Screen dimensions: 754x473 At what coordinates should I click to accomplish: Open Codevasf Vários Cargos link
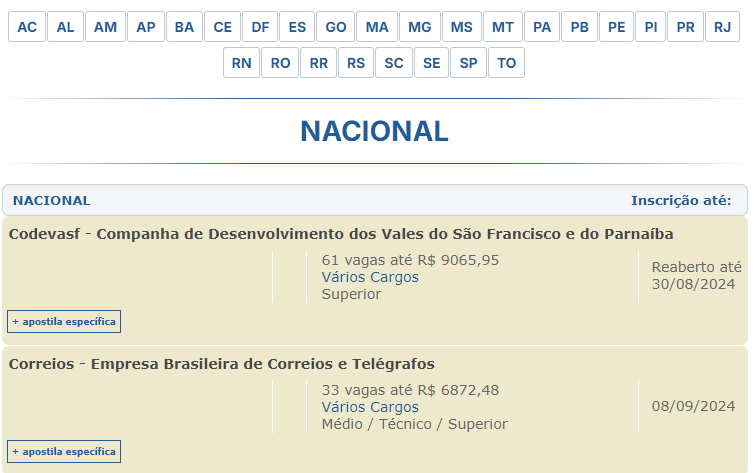click(370, 277)
